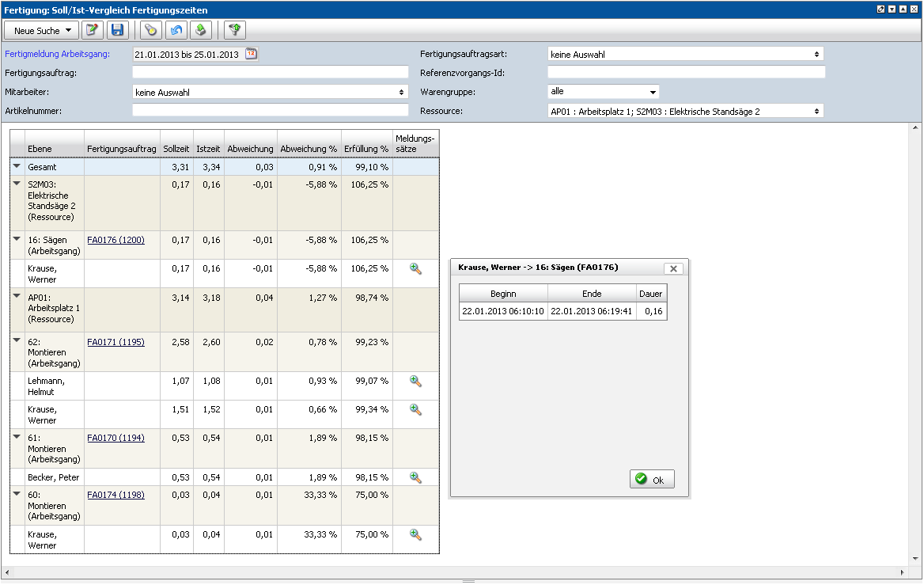The image size is (924, 585).
Task: Click the save floppy disk icon
Action: point(118,30)
